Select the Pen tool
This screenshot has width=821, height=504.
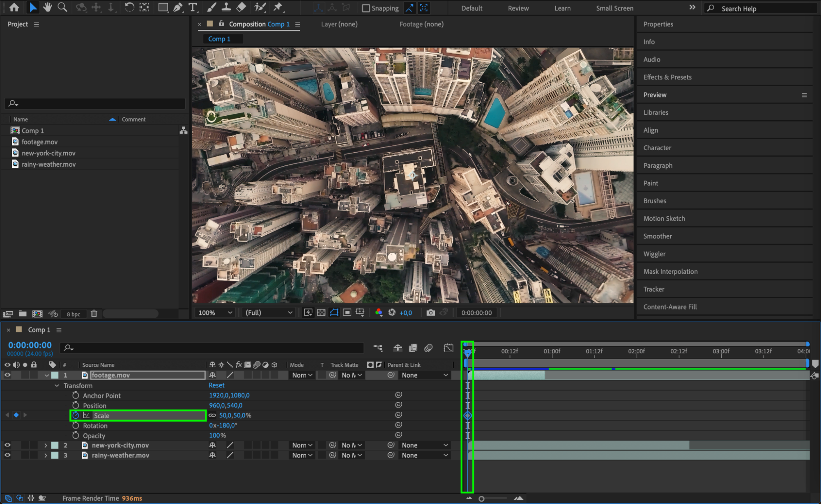point(178,7)
